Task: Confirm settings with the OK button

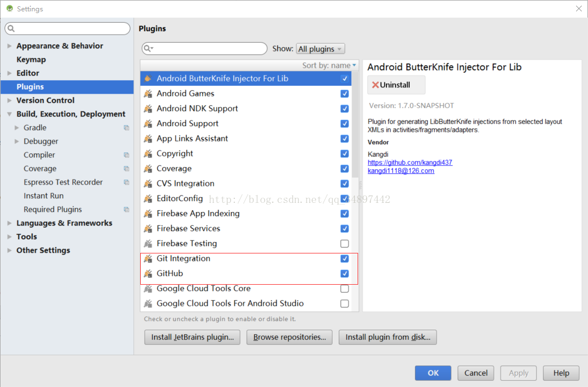Action: 433,373
